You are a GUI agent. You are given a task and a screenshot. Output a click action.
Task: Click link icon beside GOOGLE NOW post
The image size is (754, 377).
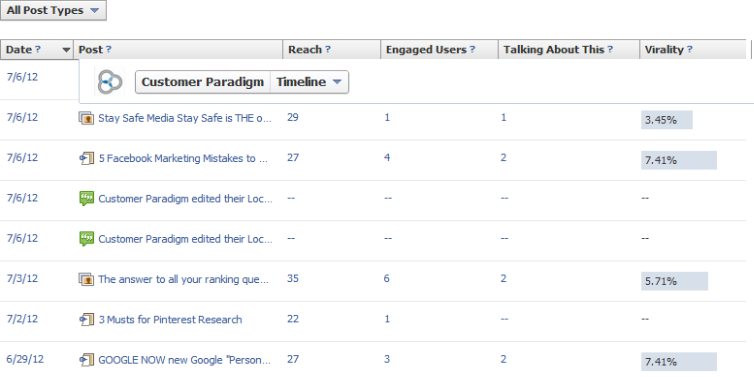coord(86,360)
